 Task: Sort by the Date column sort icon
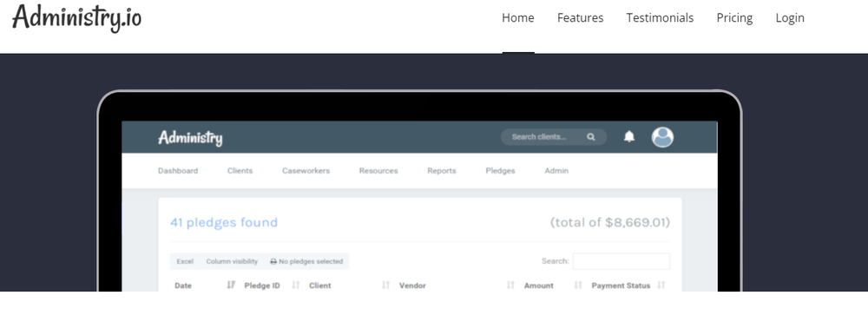coord(231,285)
